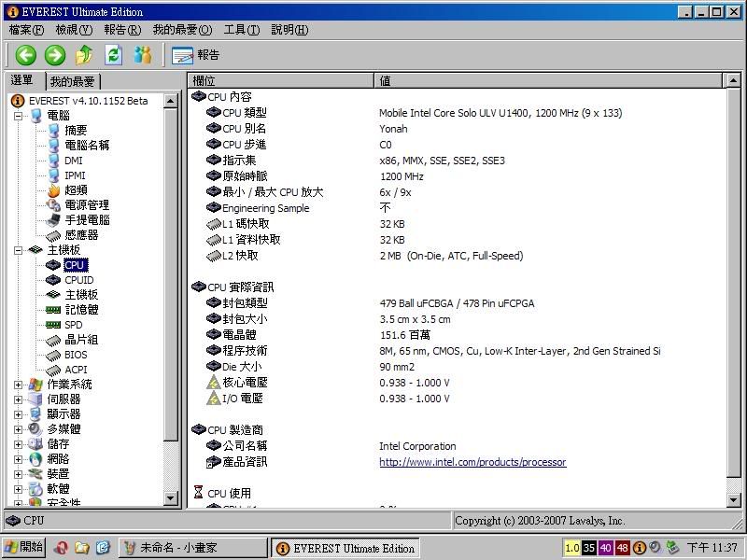Refresh the page with the refresh icon
This screenshot has height=560, width=747.
pos(113,55)
